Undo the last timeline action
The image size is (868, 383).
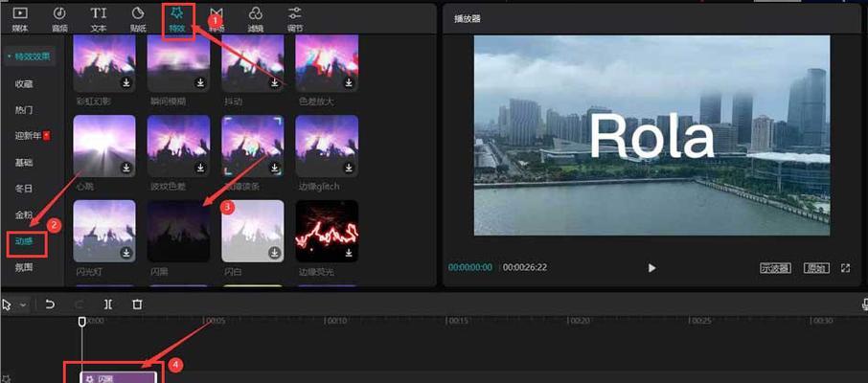pyautogui.click(x=51, y=304)
